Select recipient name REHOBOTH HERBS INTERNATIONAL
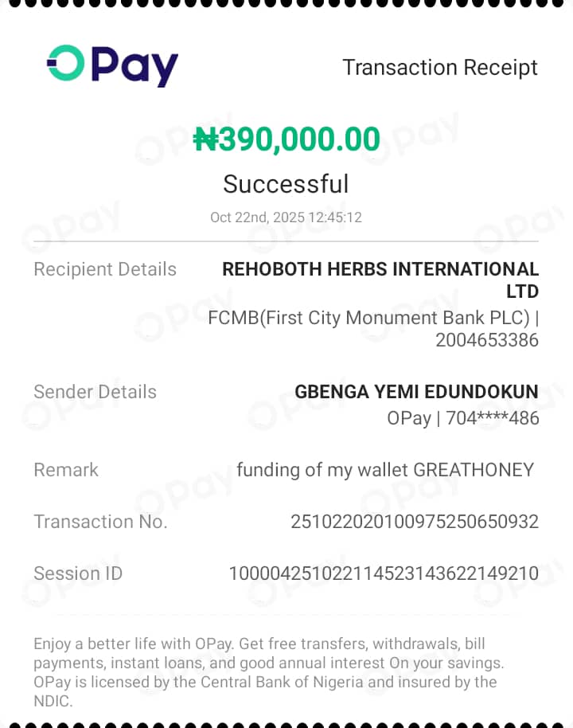The image size is (573, 728). (x=380, y=270)
